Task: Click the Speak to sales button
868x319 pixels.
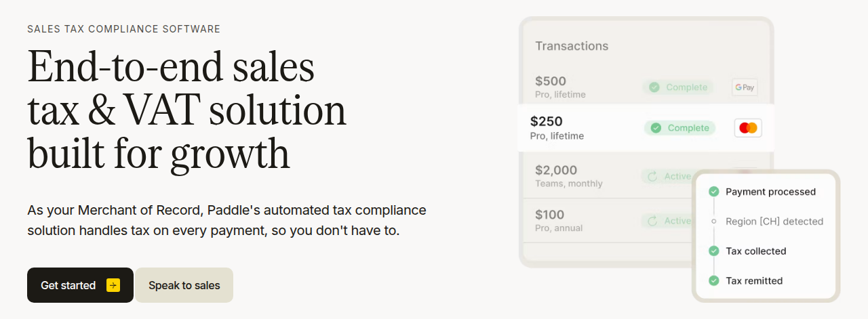Action: 184,285
